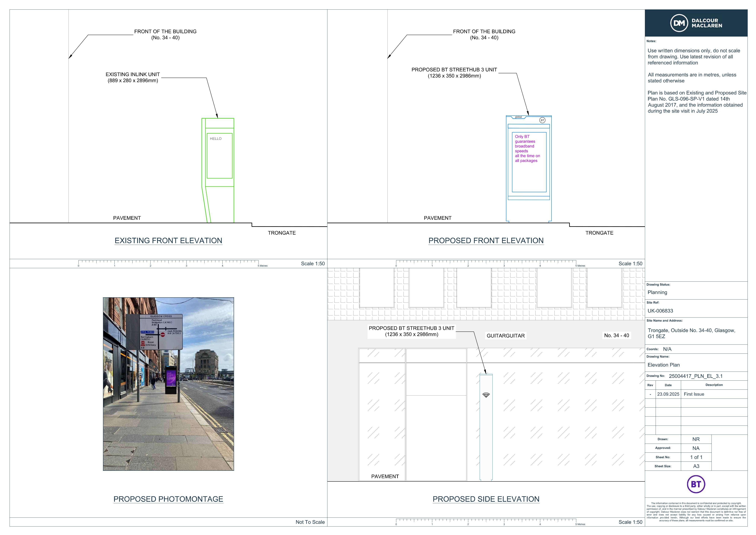Click the 'GUITARGUITAR' shop sign label

point(505,336)
